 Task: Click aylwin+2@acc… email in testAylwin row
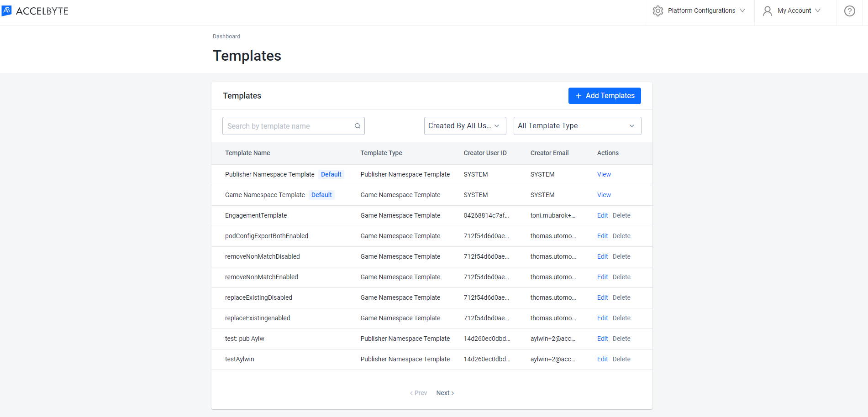coord(553,359)
